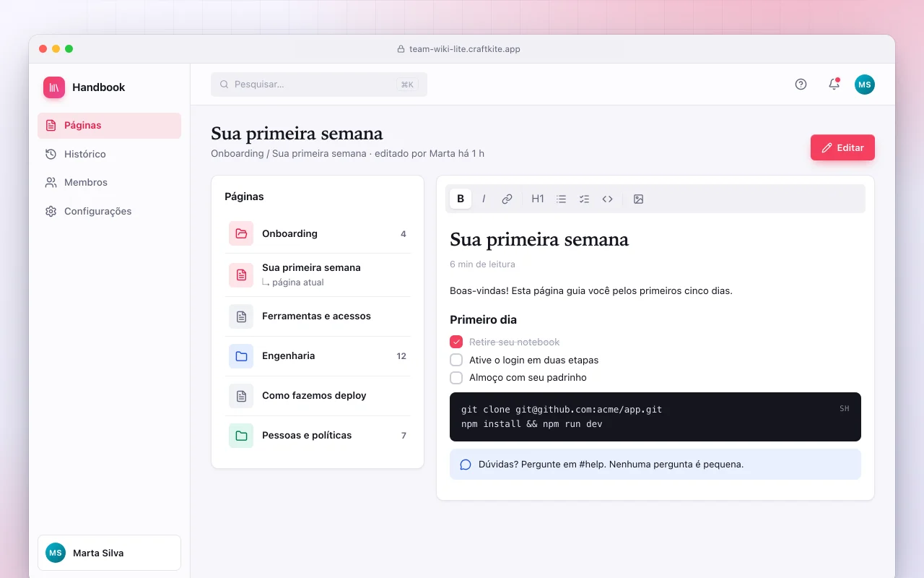Open the help question mark icon
The image size is (924, 578).
tap(801, 85)
